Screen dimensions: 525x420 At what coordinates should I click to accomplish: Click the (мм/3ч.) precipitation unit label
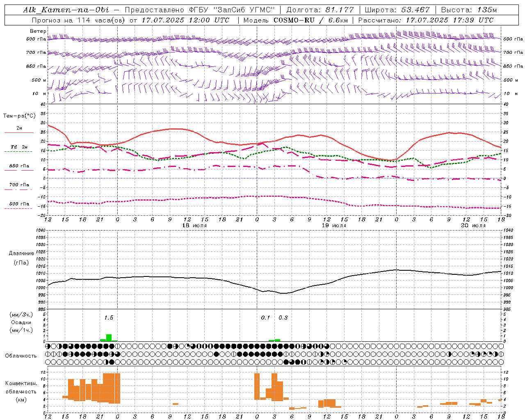pos(21,315)
